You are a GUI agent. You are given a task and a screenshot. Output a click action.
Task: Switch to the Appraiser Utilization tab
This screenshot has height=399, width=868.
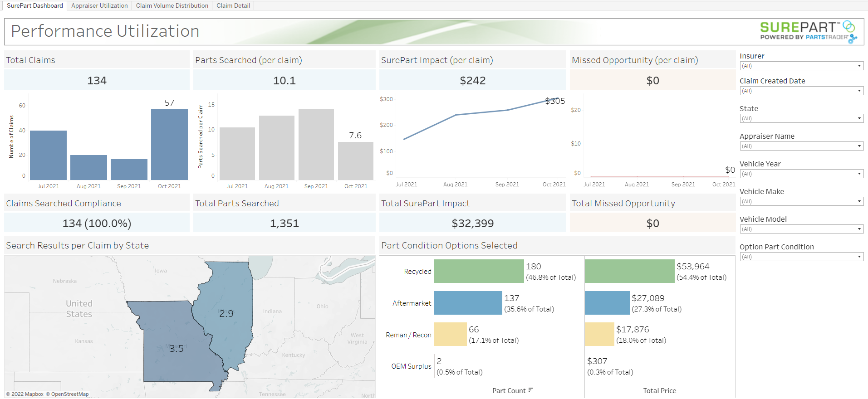coord(99,5)
